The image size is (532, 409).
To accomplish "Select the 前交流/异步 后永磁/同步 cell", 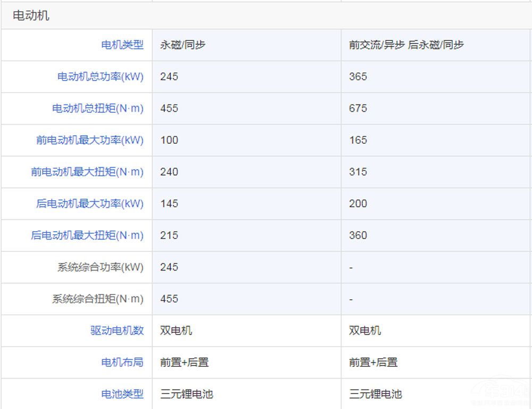I will 406,45.
